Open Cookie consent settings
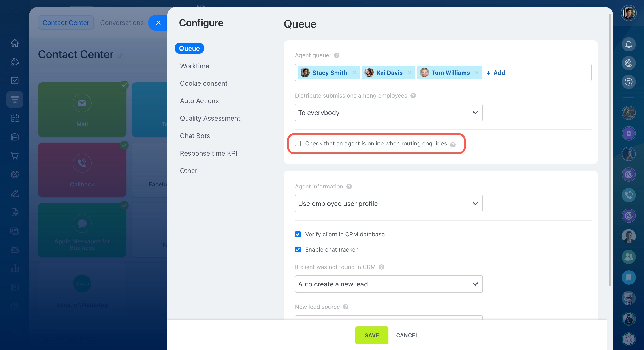Viewport: 644px width, 350px height. 203,83
